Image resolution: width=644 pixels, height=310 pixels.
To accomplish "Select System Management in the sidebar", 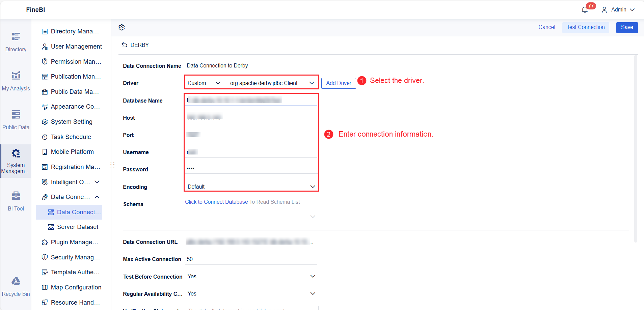I will (16, 161).
